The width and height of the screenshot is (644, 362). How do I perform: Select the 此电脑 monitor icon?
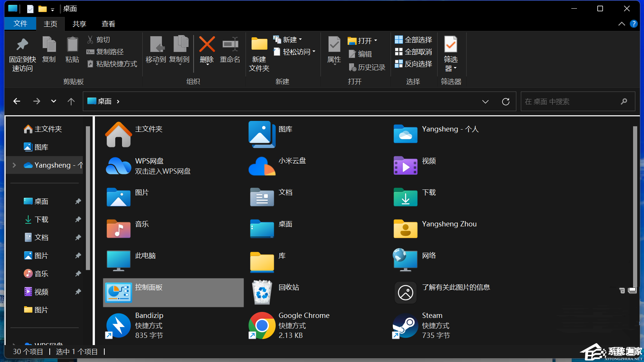pyautogui.click(x=118, y=261)
